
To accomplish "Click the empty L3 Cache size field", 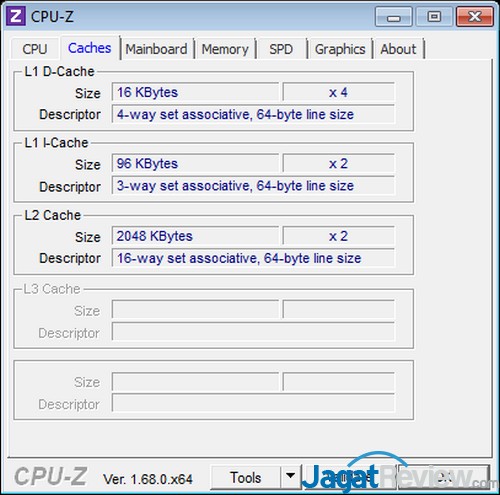I will pyautogui.click(x=195, y=310).
